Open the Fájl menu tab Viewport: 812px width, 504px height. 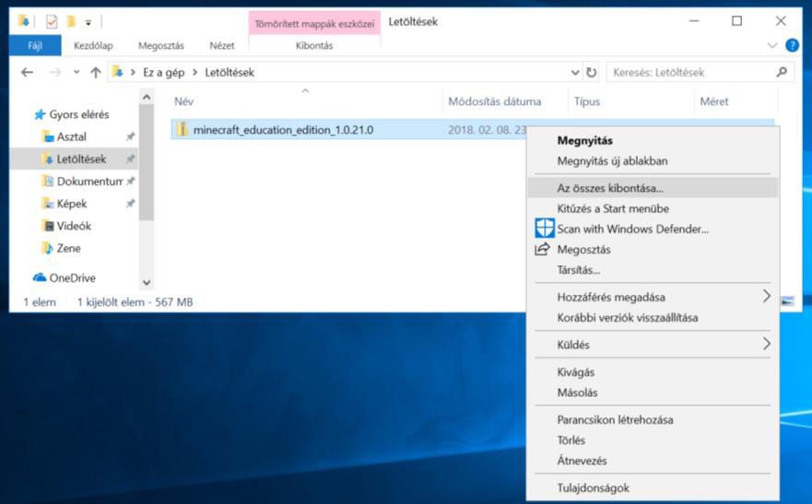tap(35, 45)
